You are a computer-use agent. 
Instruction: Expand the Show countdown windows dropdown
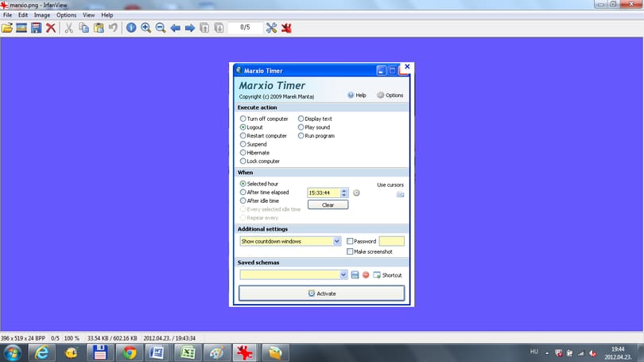tap(337, 241)
